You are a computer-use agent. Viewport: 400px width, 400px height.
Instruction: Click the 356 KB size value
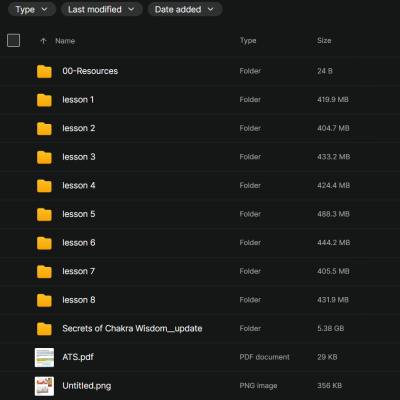[x=329, y=386]
